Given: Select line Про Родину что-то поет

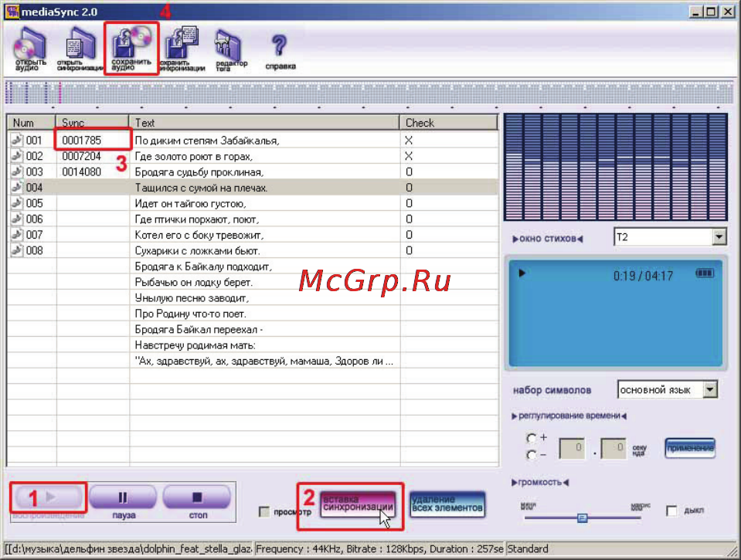Looking at the screenshot, I should 190,314.
